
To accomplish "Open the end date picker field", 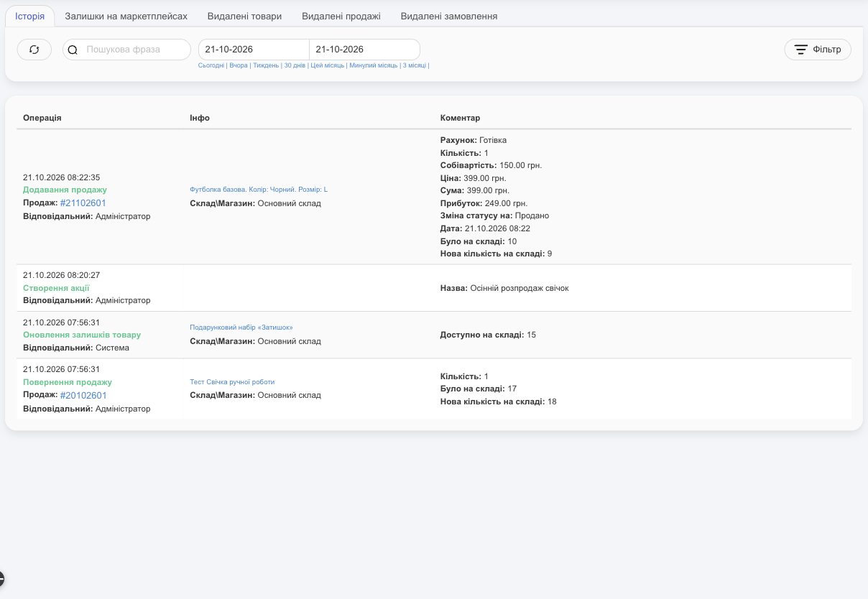I will pos(365,50).
